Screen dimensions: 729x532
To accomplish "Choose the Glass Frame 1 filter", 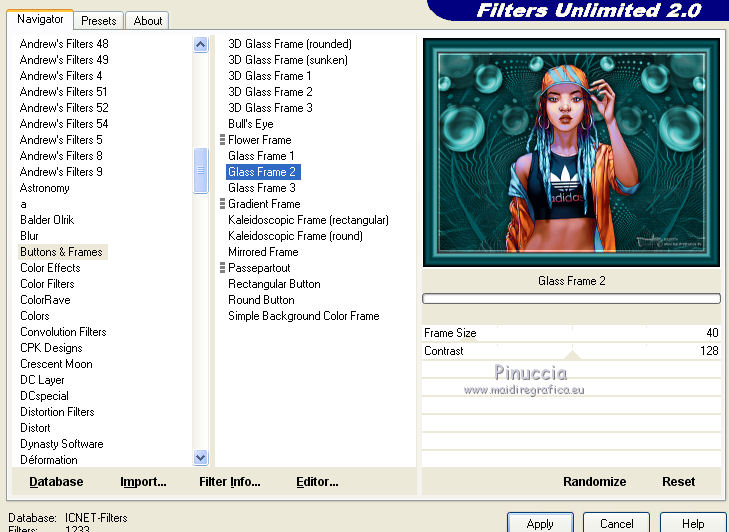I will [x=261, y=156].
